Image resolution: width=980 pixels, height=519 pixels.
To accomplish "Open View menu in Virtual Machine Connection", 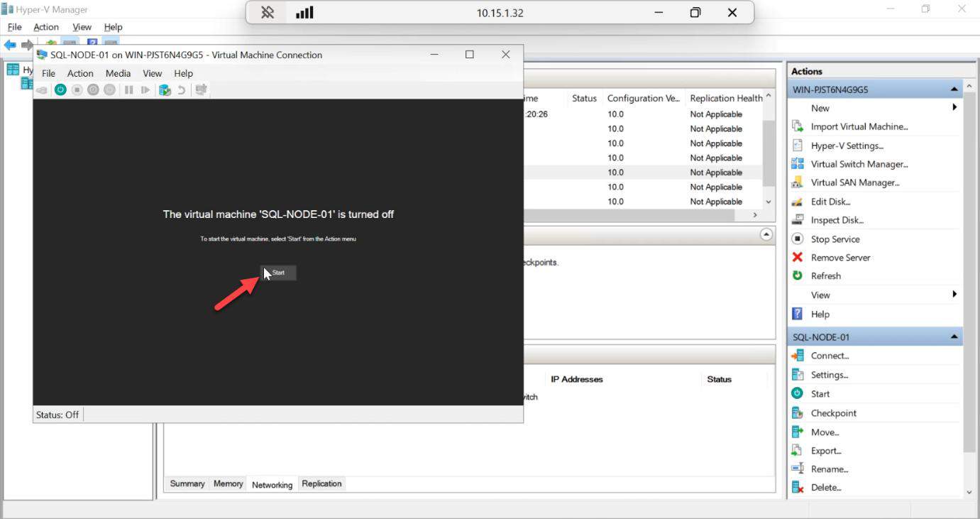I will coord(152,73).
